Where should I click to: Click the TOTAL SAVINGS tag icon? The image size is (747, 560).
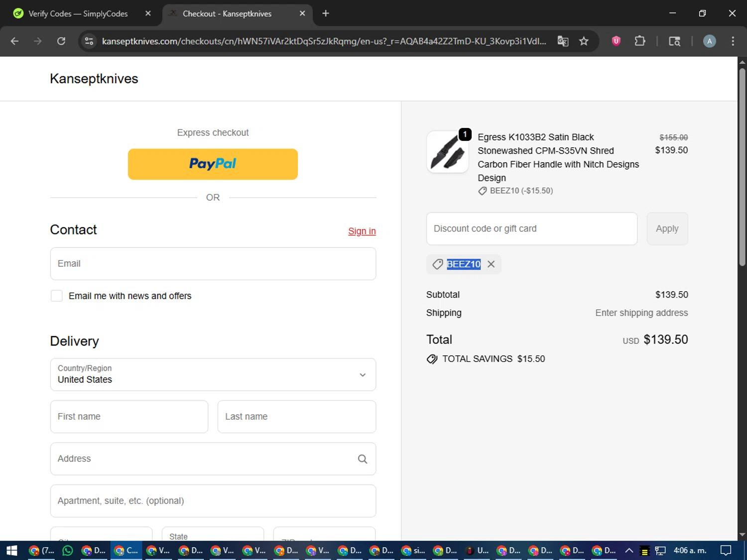click(x=432, y=359)
